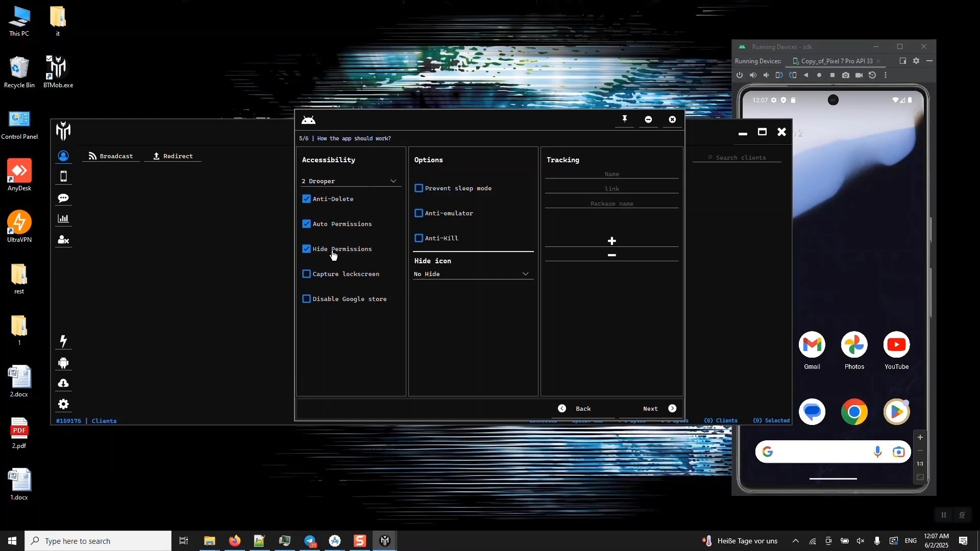Switch to the Broadcast tab
980x551 pixels.
pos(111,156)
